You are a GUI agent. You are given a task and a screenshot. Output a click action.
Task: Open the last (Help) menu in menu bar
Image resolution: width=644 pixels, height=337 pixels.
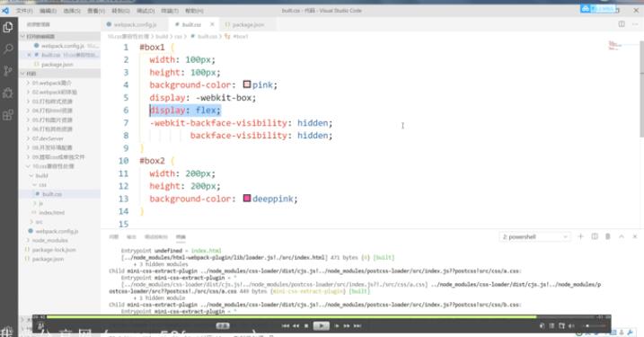click(194, 11)
